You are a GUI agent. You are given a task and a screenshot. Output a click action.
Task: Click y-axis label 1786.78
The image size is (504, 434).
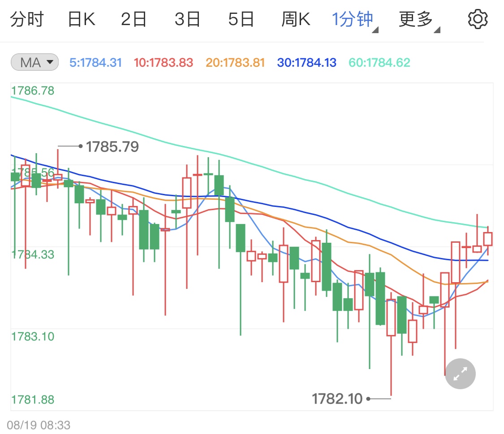[33, 90]
